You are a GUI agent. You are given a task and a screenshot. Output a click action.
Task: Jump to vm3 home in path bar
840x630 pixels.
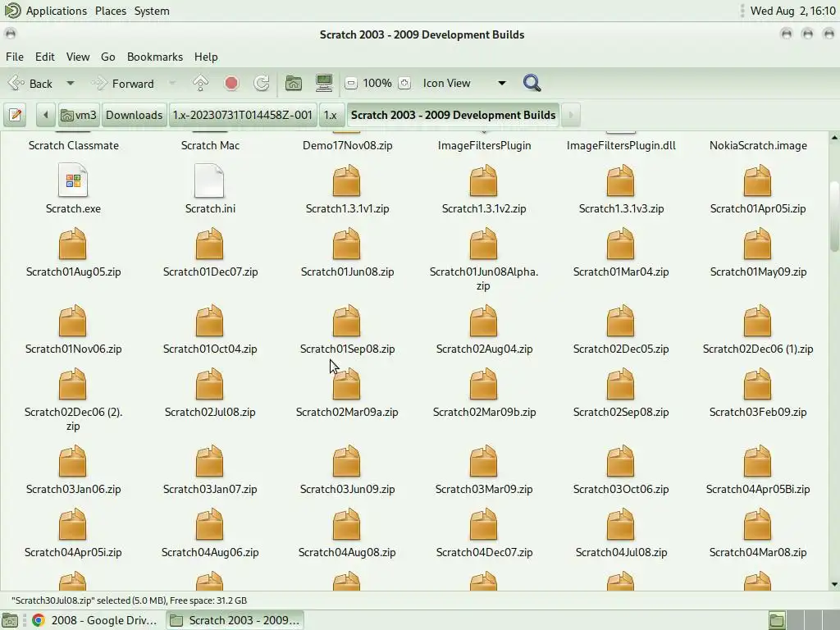coord(79,115)
